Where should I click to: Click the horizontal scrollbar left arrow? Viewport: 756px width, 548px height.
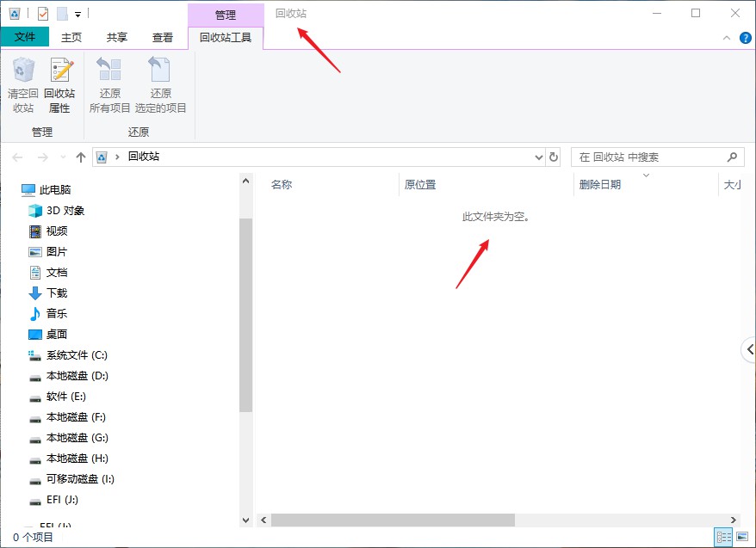pyautogui.click(x=263, y=520)
